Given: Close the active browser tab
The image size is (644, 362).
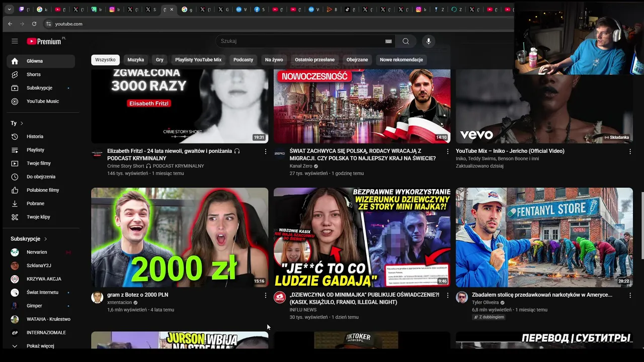Looking at the screenshot, I should pyautogui.click(x=172, y=10).
